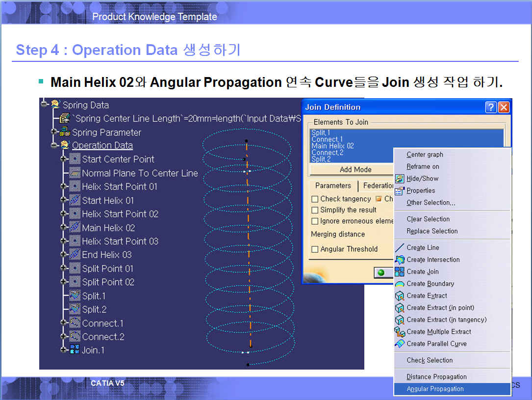Expand the Spring Parameter tree node
532x400 pixels.
coord(54,132)
